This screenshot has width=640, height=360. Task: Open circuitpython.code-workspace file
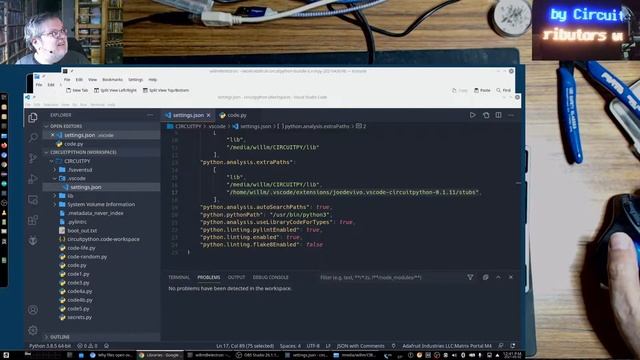[103, 239]
